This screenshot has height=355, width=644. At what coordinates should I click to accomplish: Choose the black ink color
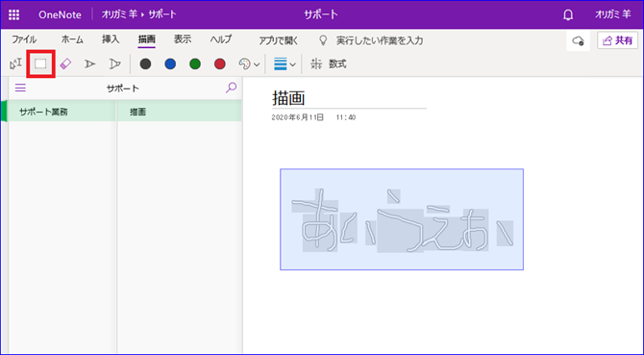click(x=145, y=63)
